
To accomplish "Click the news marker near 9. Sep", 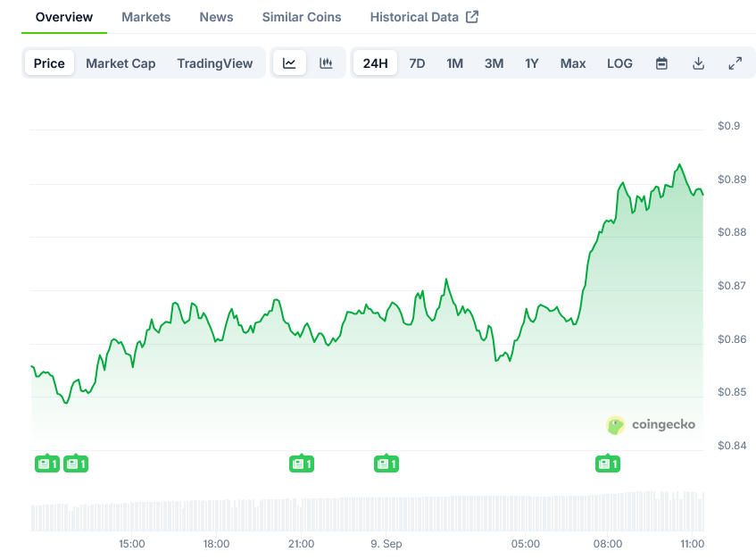I will (x=386, y=464).
